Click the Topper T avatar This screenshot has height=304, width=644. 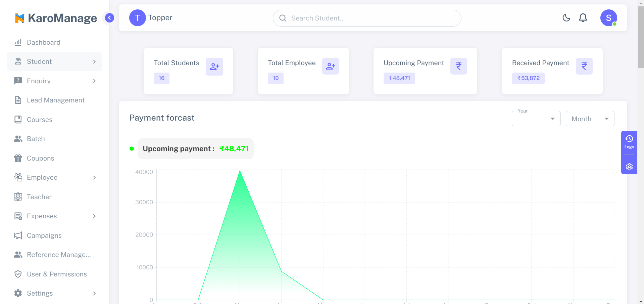point(138,18)
